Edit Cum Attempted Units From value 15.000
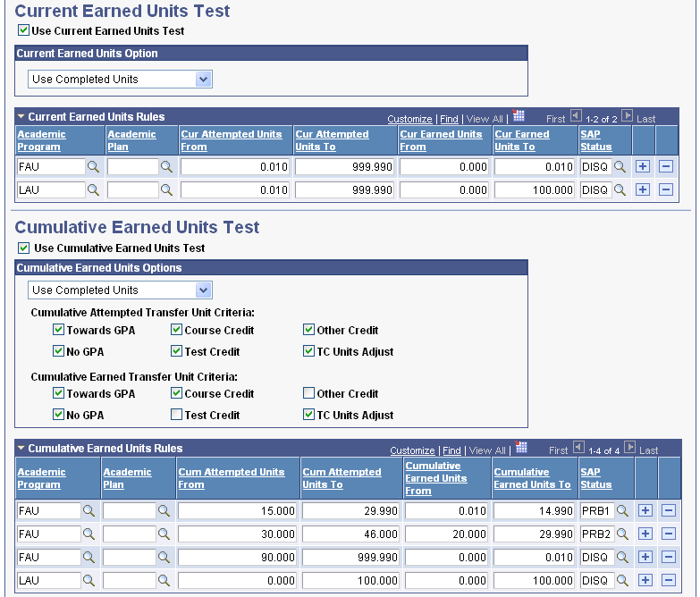This screenshot has height=597, width=700. point(237,511)
